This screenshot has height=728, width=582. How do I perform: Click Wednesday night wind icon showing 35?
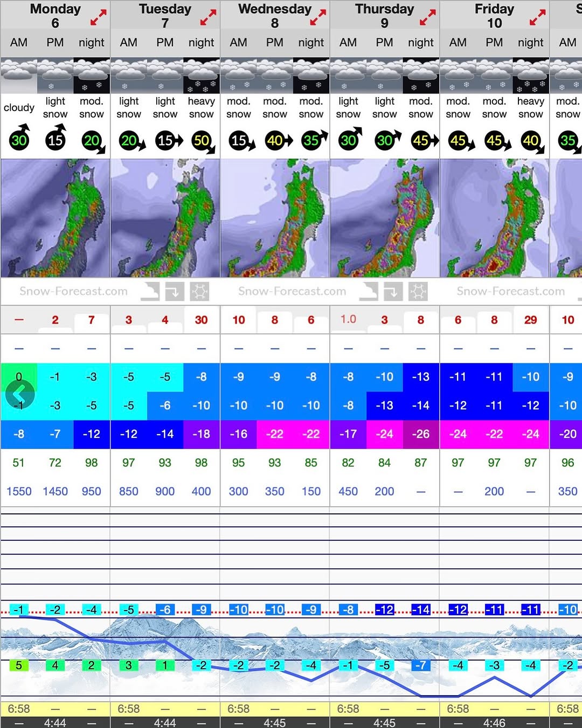point(315,140)
